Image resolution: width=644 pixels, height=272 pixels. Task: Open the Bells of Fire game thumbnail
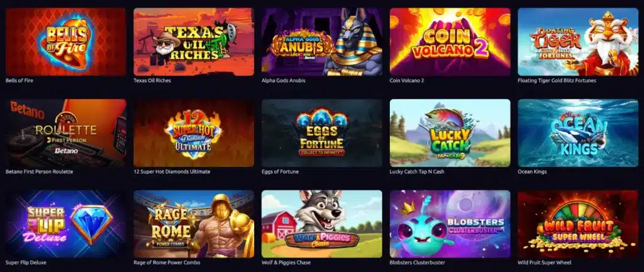point(65,42)
